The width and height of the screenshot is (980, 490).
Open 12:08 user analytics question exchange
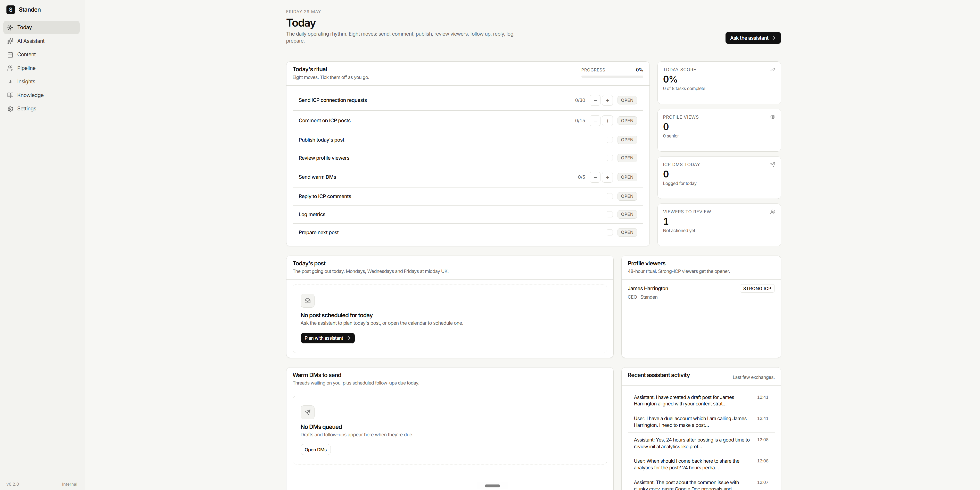pyautogui.click(x=701, y=464)
